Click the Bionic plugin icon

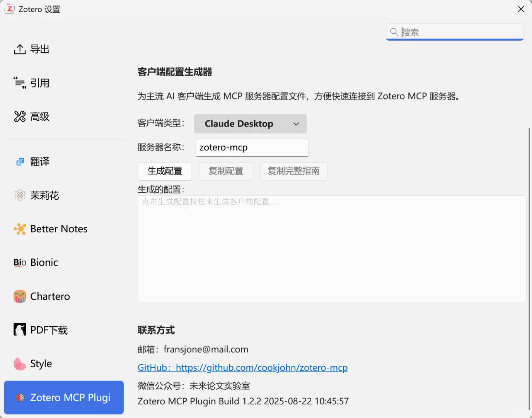pyautogui.click(x=19, y=262)
